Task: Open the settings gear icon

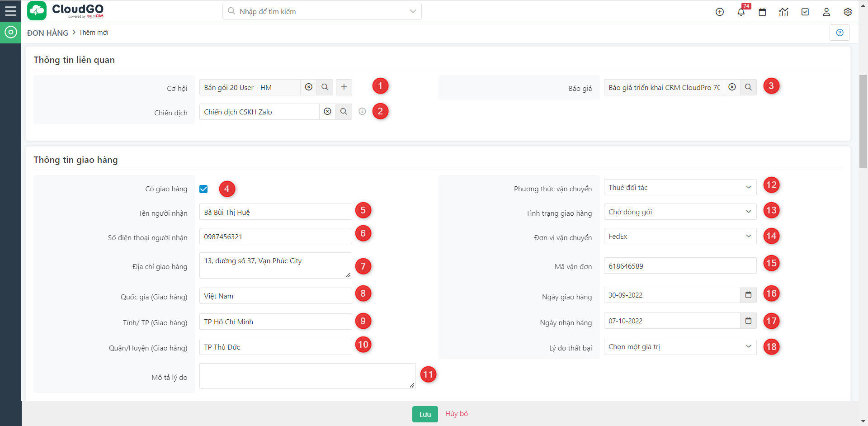Action: click(x=848, y=12)
